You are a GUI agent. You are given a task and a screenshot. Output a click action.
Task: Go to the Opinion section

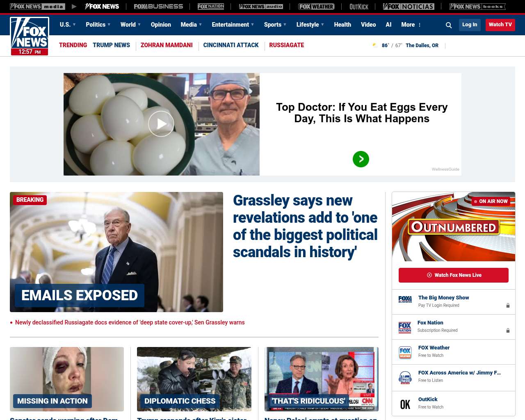[161, 25]
